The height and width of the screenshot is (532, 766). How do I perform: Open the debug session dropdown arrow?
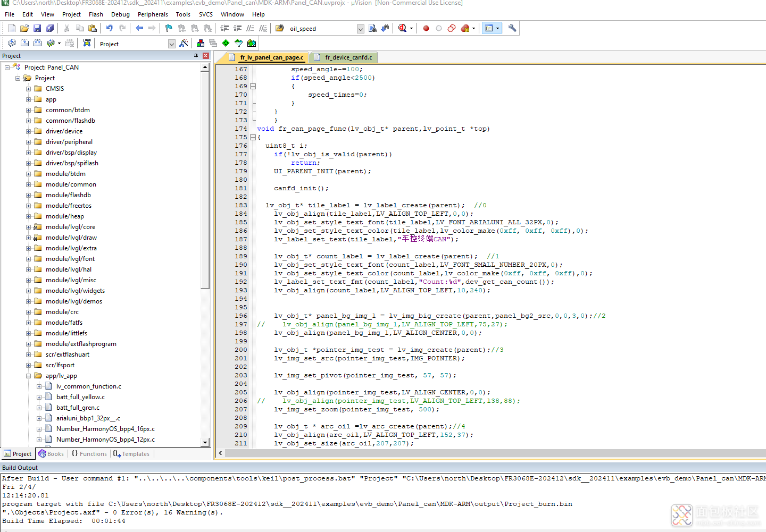coord(411,28)
